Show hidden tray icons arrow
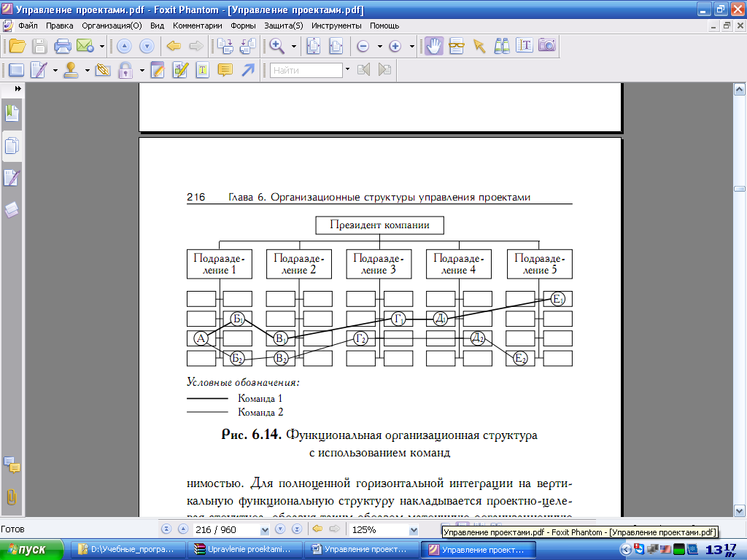 pyautogui.click(x=625, y=550)
